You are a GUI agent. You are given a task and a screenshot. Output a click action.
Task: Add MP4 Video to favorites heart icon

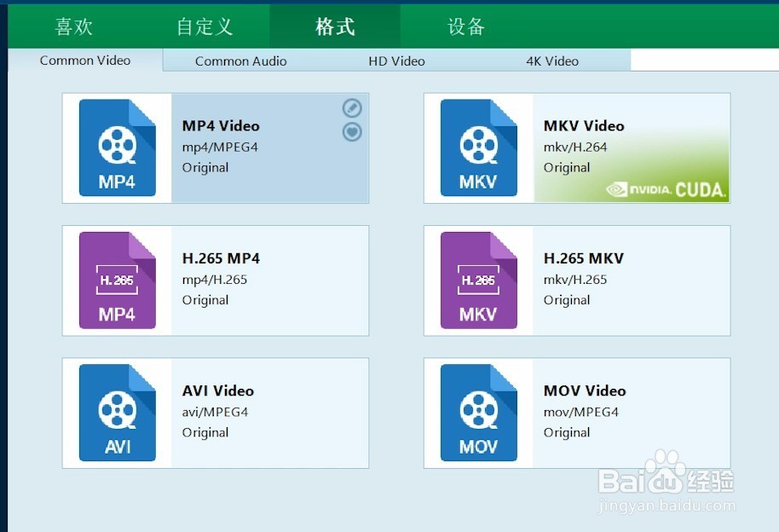click(x=352, y=132)
